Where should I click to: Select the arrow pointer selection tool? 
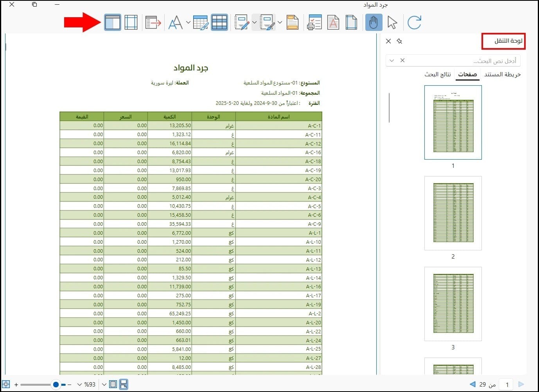point(392,22)
